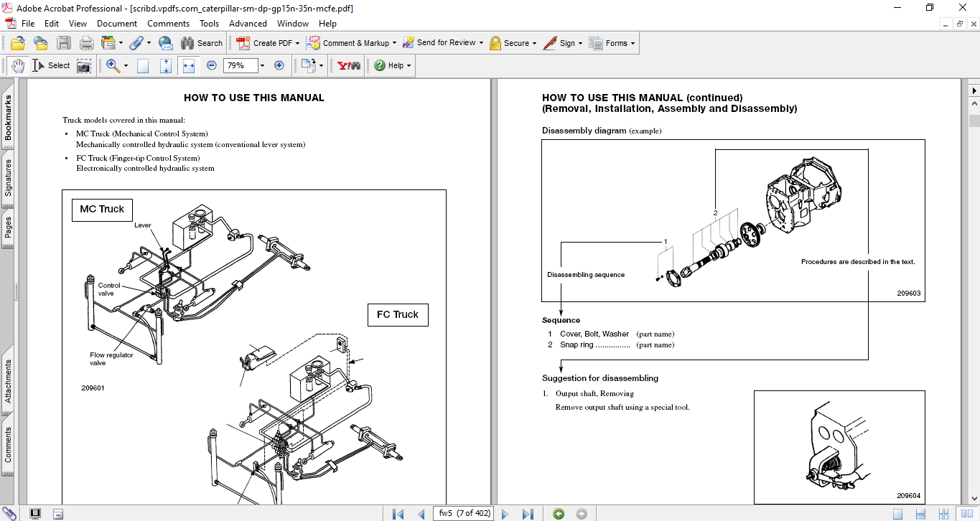The width and height of the screenshot is (980, 521).
Task: Open the Bookmarks side tab
Action: [x=8, y=118]
